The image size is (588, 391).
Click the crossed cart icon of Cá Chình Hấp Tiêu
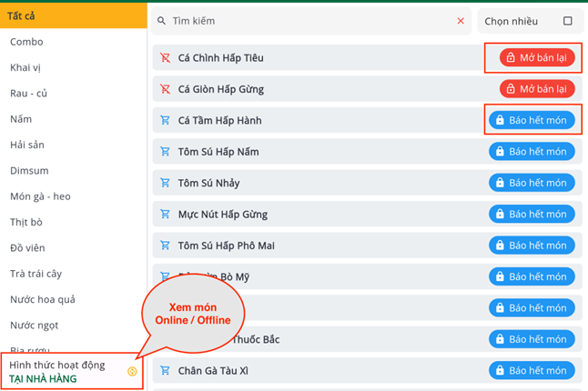click(x=165, y=57)
